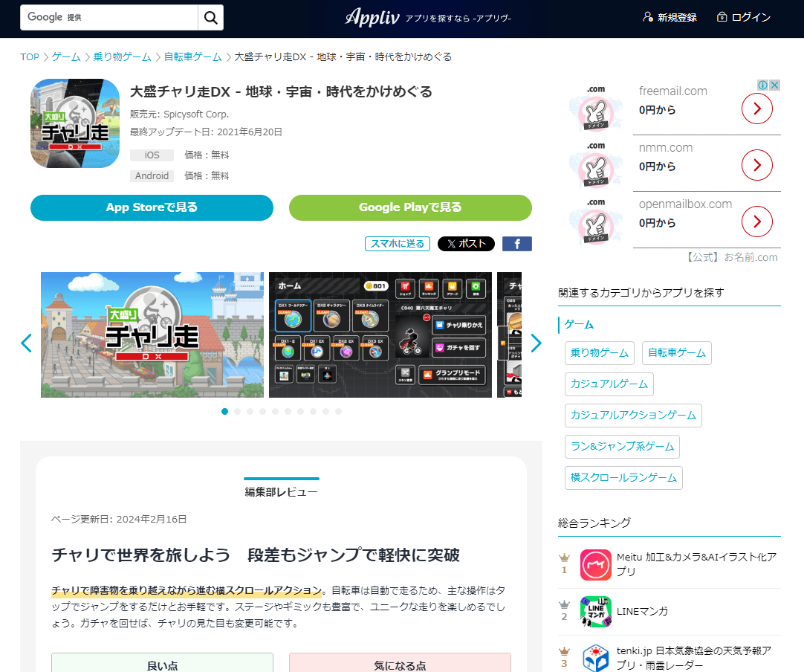Open 乗り物ゲーム category tag in sidebar

(x=600, y=353)
